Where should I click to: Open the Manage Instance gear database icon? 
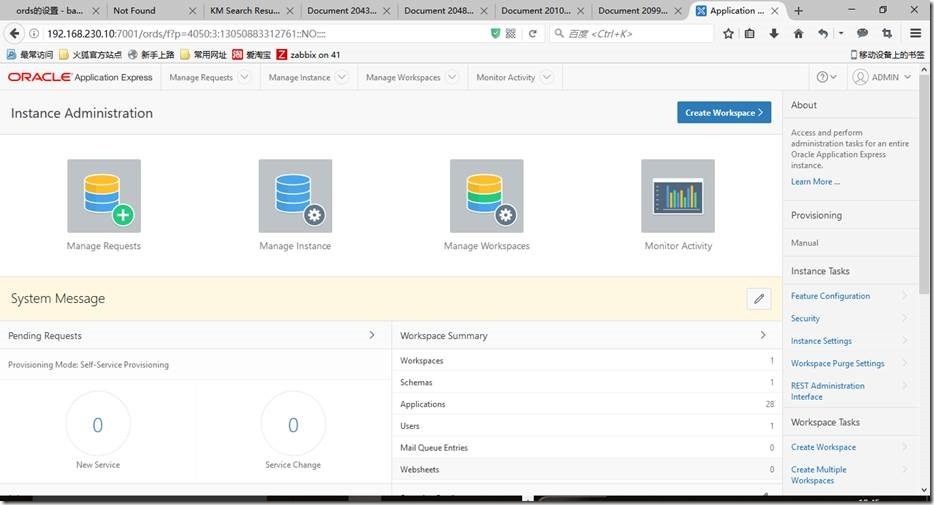pos(295,195)
